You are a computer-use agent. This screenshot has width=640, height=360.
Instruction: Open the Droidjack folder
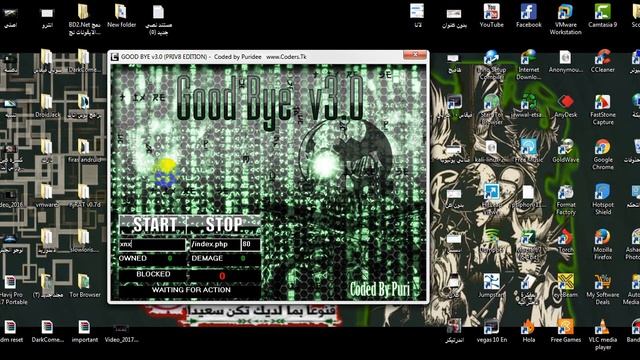[47, 106]
